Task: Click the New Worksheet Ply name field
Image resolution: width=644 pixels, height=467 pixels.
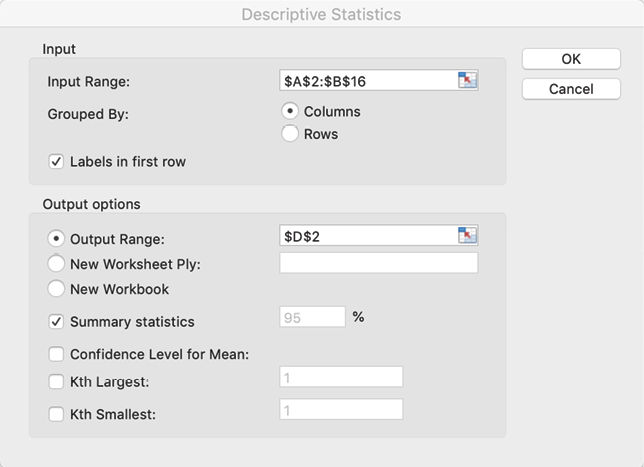Action: pyautogui.click(x=379, y=263)
